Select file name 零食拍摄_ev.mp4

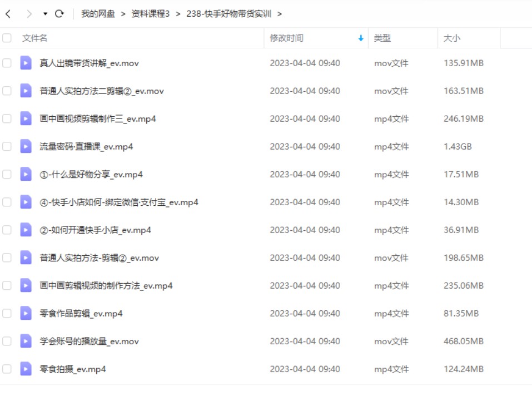click(x=73, y=369)
